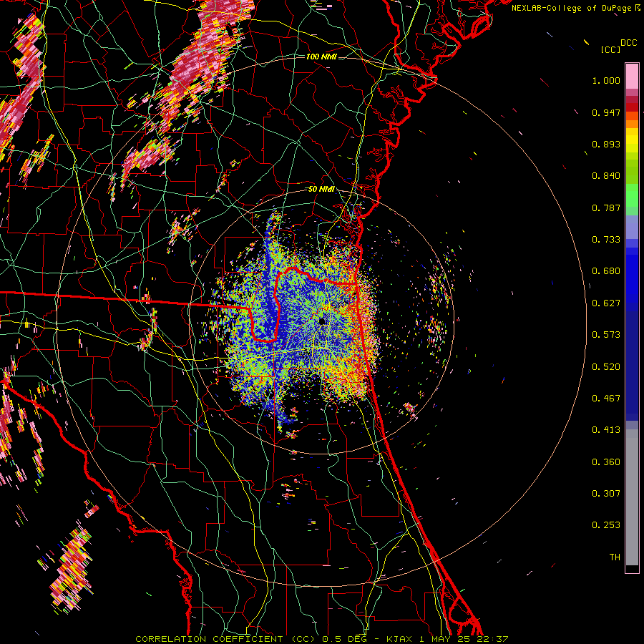Click the Correlation Coefficient product title at bottom

(321, 639)
